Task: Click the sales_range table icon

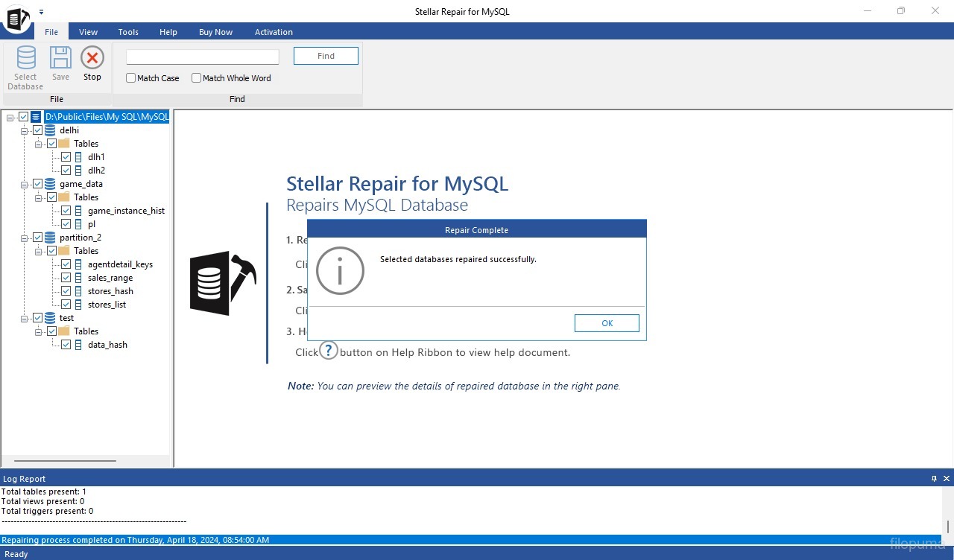Action: pyautogui.click(x=78, y=278)
